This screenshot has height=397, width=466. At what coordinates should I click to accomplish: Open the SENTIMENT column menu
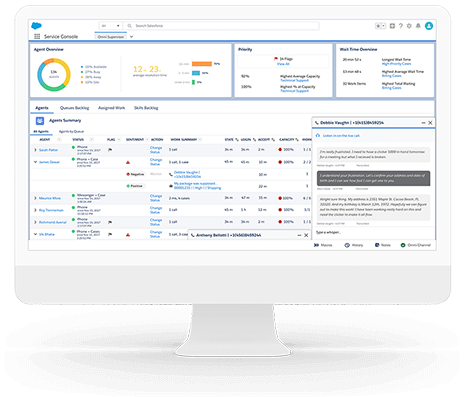click(147, 139)
